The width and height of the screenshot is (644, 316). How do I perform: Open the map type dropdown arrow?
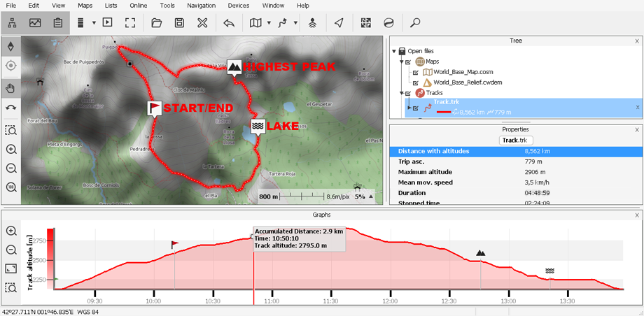[268, 22]
